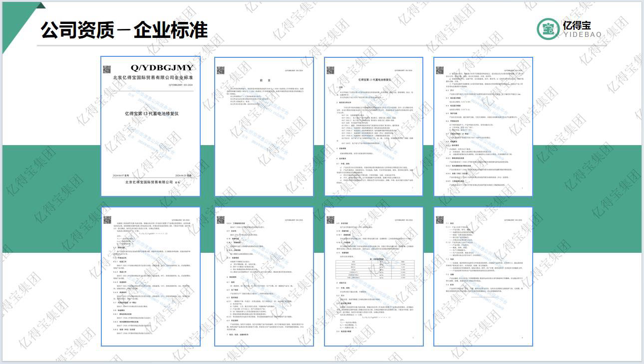Screen dimensions: 644x364
Task: Click the slide title 公司资质－企业标准
Action: point(124,30)
